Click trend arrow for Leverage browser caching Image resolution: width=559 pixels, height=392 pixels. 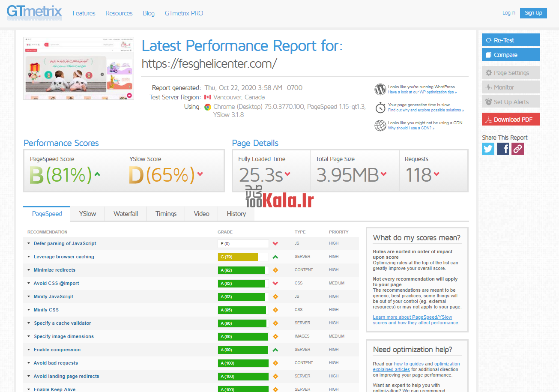tap(275, 257)
